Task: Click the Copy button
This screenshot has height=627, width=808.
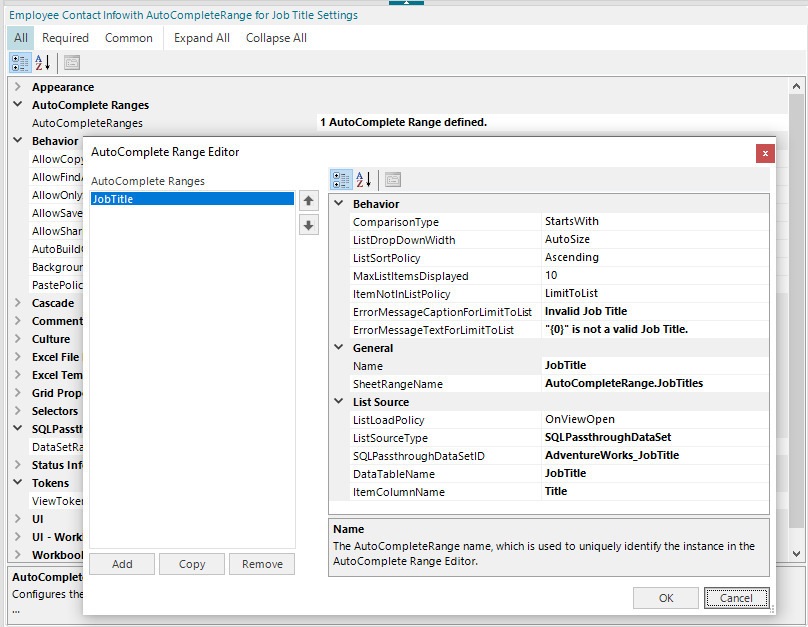Action: pos(192,564)
